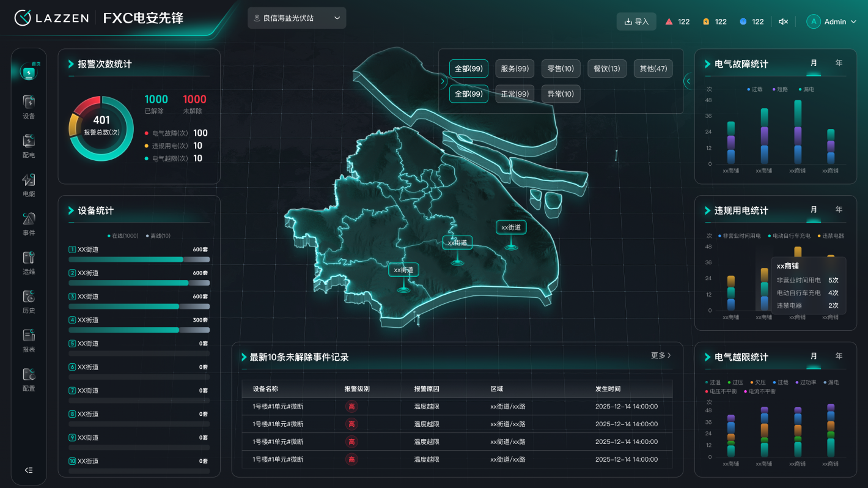The image size is (868, 488).
Task: Toggle 在线(1000) legend in 设备统计
Action: (x=123, y=235)
